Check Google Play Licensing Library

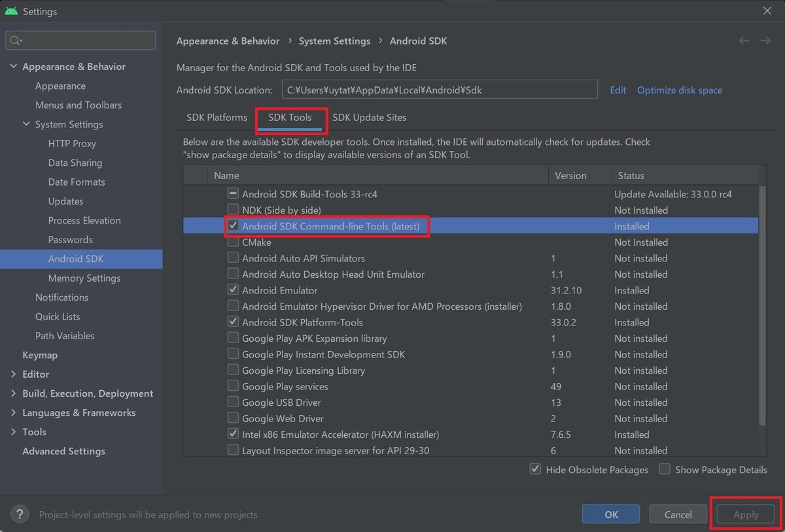coord(233,370)
